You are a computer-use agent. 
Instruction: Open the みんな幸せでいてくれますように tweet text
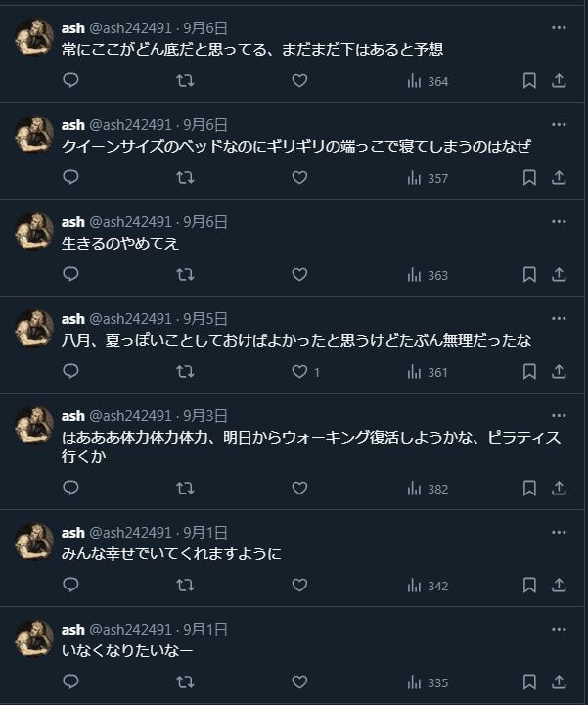[x=171, y=554]
